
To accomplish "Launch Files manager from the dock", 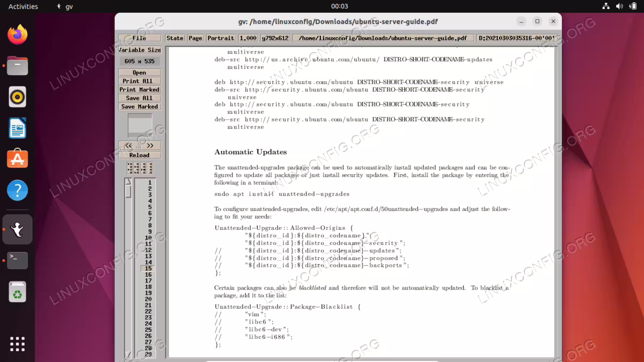I will [x=18, y=66].
